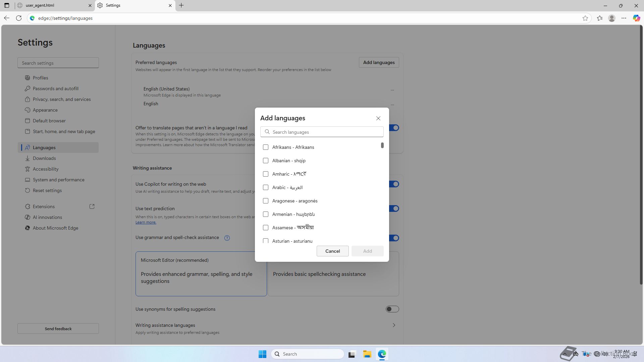The width and height of the screenshot is (644, 362).
Task: Check the Arabic language checkbox
Action: [266, 187]
